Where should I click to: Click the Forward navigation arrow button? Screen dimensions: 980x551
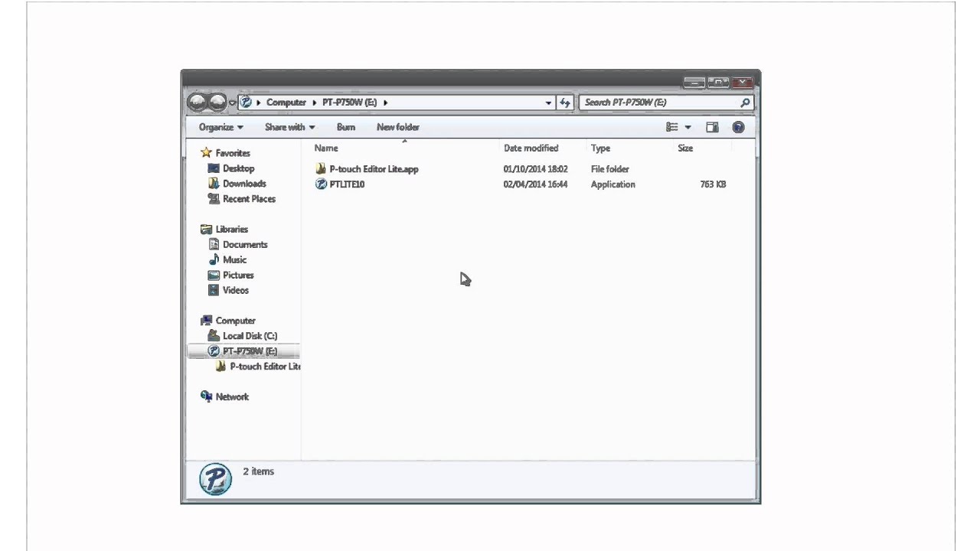tap(217, 102)
